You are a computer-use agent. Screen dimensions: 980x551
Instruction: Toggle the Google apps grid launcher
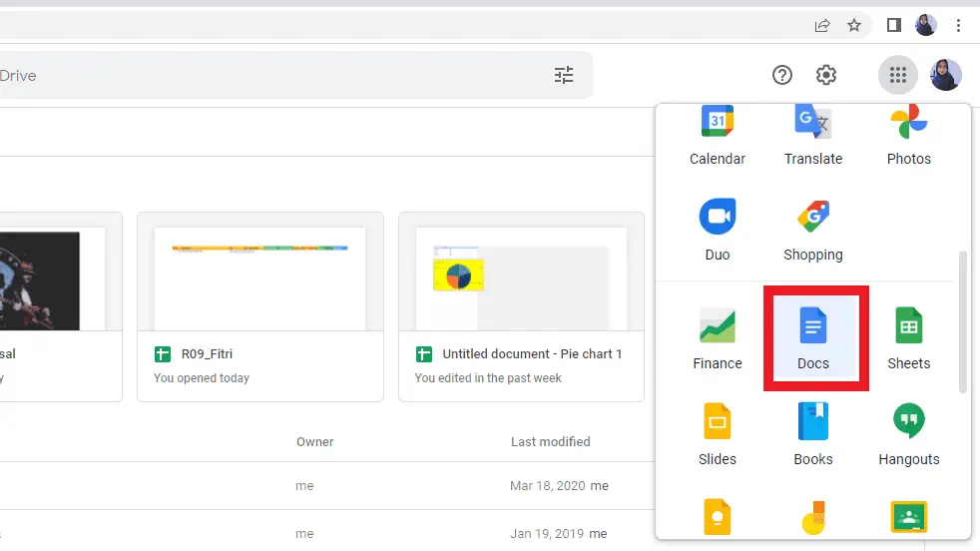click(897, 75)
